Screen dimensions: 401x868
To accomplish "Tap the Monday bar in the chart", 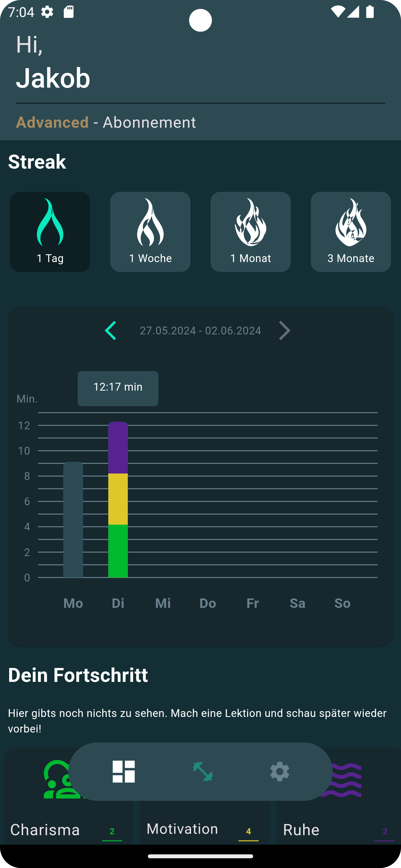I will click(x=73, y=519).
